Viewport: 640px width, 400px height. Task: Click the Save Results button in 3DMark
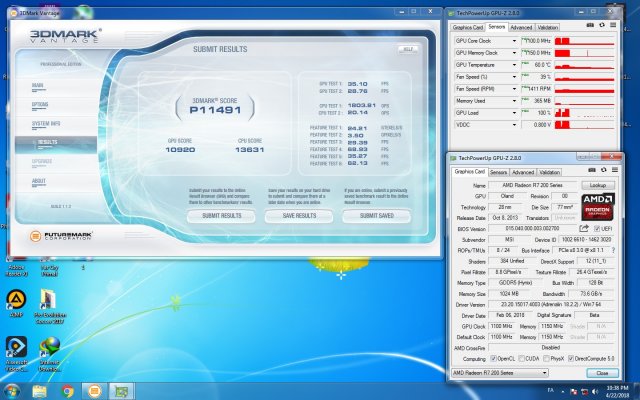tap(299, 215)
